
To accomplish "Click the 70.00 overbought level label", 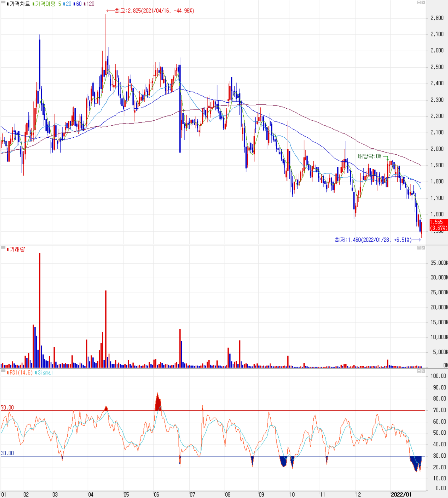I will (x=7, y=407).
